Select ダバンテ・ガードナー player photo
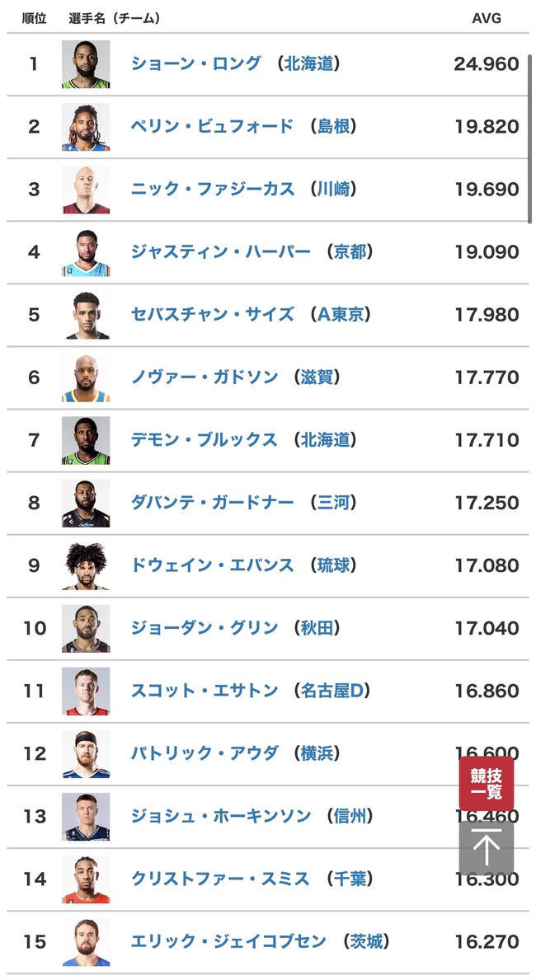The image size is (536, 980). point(86,503)
